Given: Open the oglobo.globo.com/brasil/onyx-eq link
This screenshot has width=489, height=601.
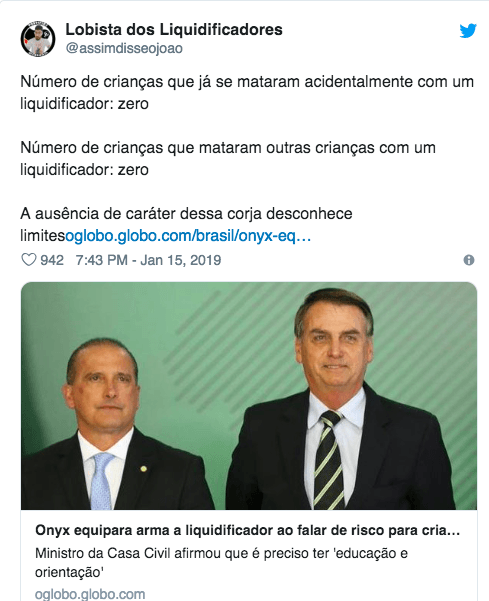Looking at the screenshot, I should pos(188,236).
